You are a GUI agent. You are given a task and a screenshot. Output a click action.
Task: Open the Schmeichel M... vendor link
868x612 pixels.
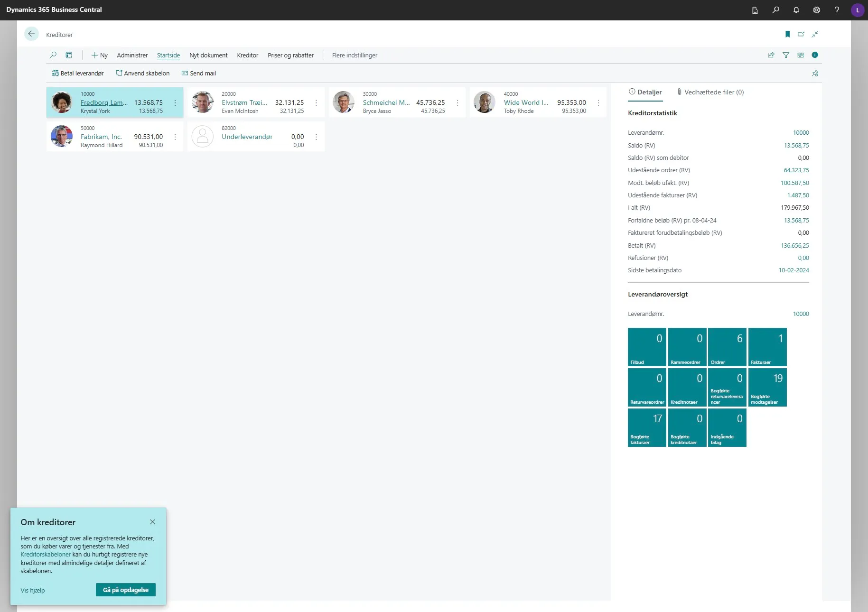pyautogui.click(x=386, y=102)
